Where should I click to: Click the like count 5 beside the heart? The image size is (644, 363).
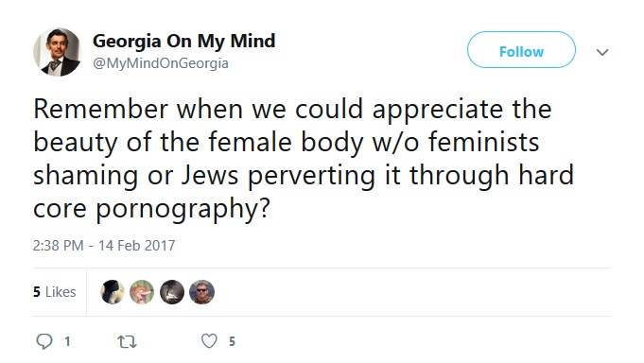[232, 341]
